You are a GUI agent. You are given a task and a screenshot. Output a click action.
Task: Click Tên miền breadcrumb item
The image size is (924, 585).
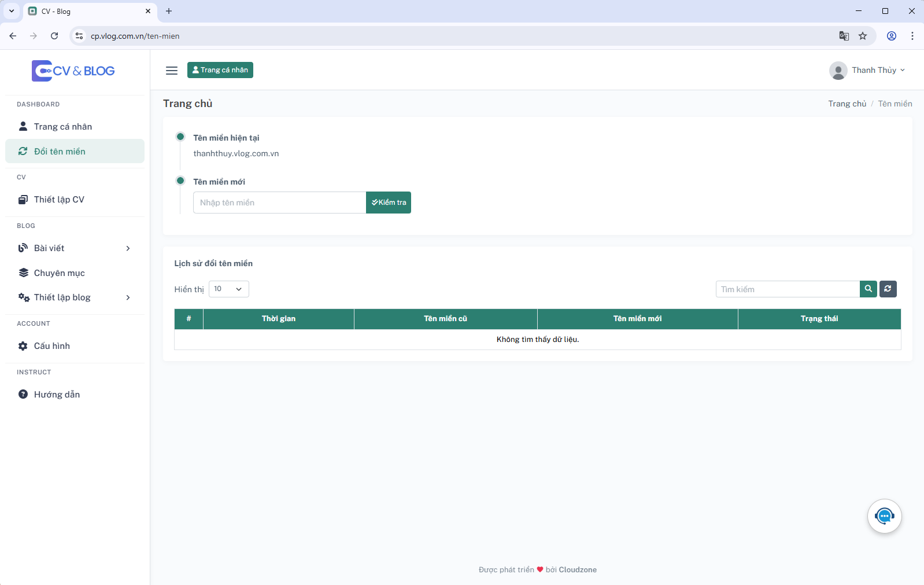[x=895, y=104]
